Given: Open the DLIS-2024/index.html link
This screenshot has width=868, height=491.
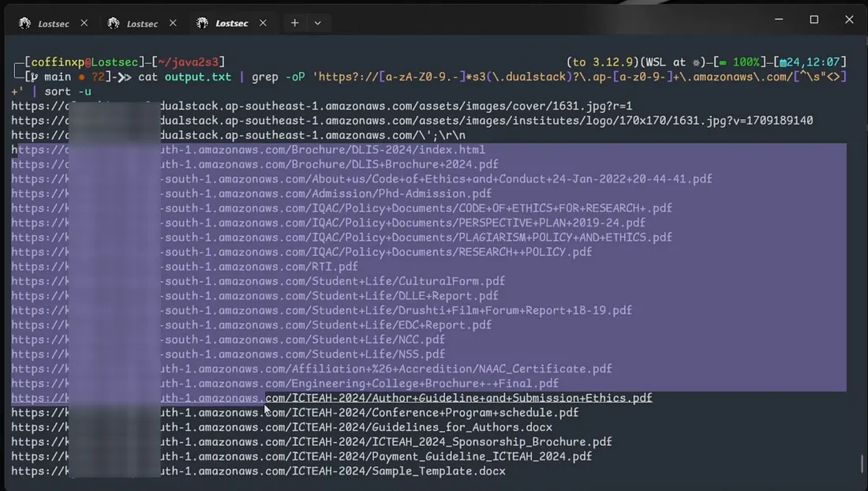Looking at the screenshot, I should [x=248, y=150].
